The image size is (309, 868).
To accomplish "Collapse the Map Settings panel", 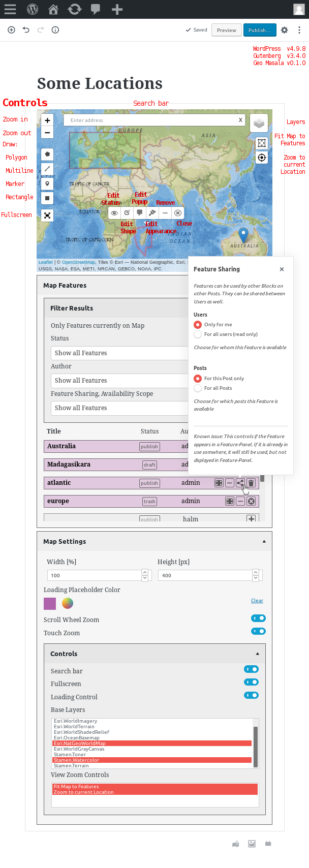I will click(264, 542).
